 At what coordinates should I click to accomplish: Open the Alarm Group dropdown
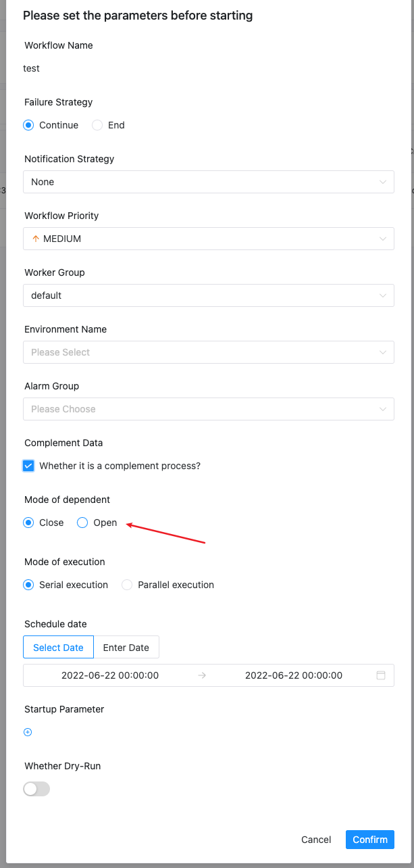point(208,409)
